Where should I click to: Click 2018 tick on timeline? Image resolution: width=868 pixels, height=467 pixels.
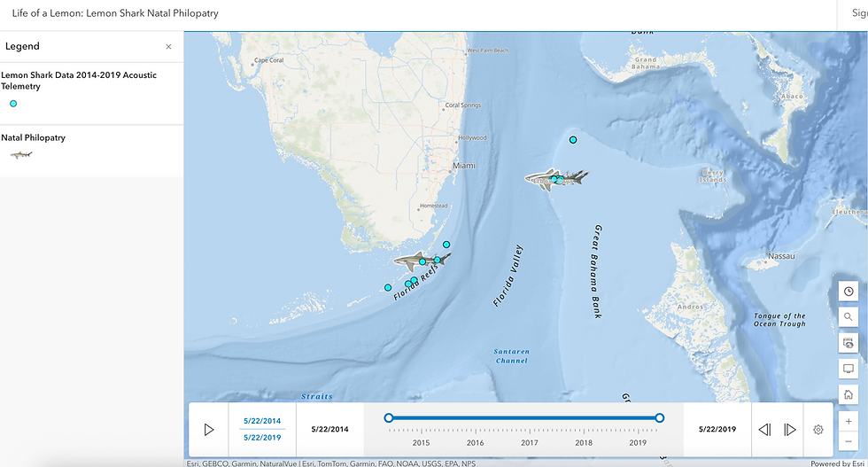pyautogui.click(x=584, y=442)
